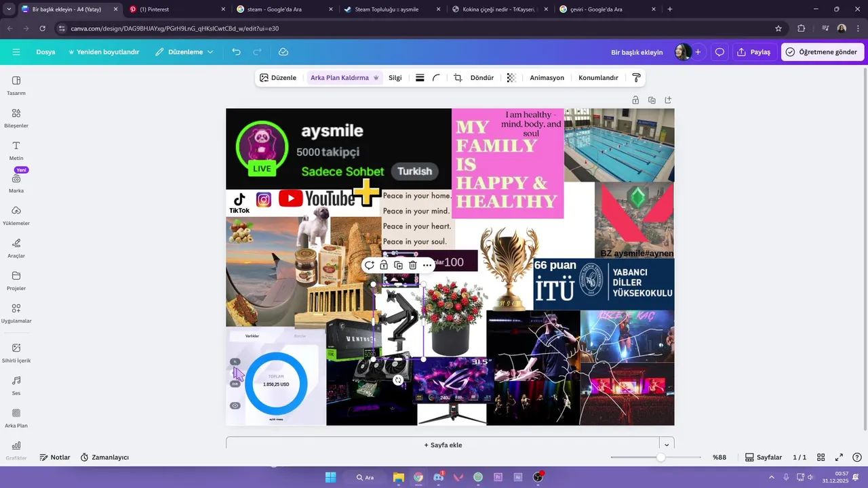Open the Uygulamalar apps panel
Viewport: 868px width, 488px height.
click(x=16, y=313)
